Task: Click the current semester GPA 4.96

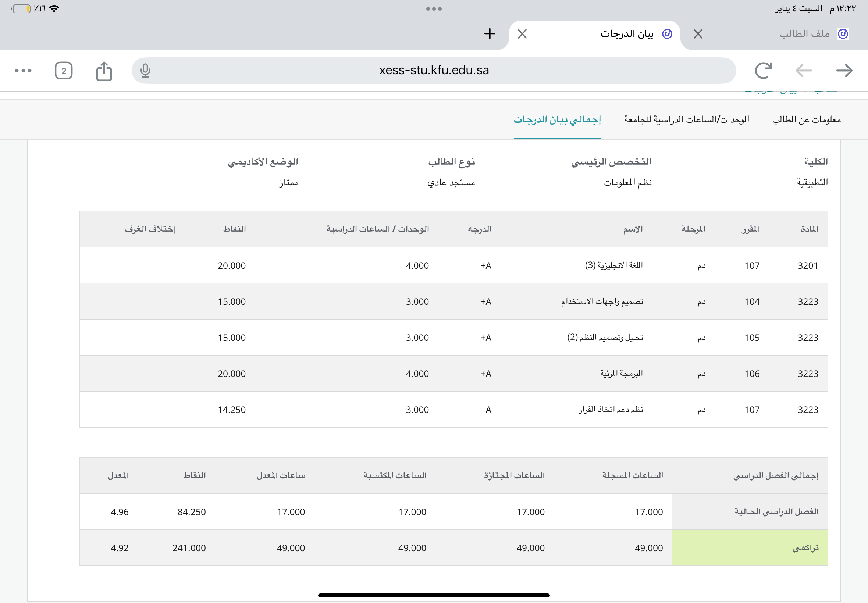Action: 120,512
